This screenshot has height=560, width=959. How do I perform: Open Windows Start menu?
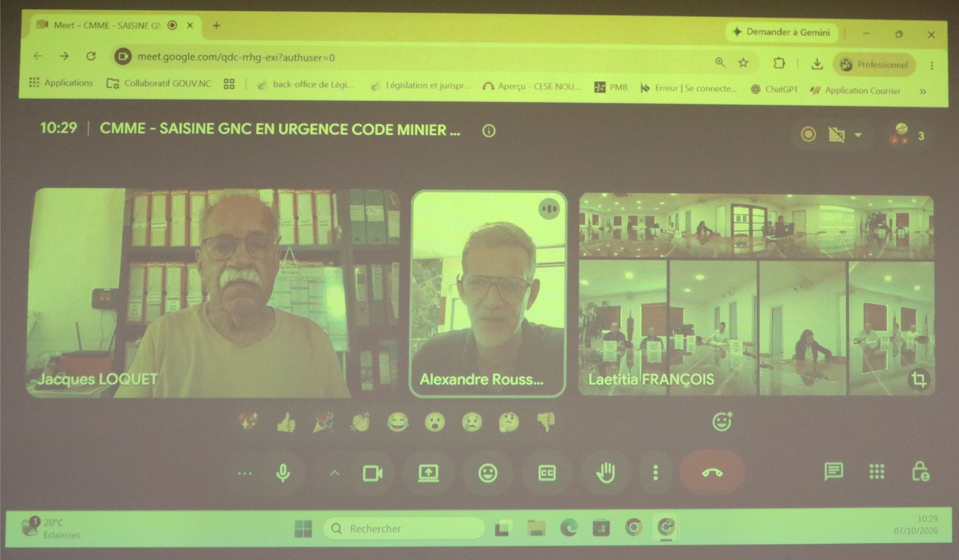(303, 529)
